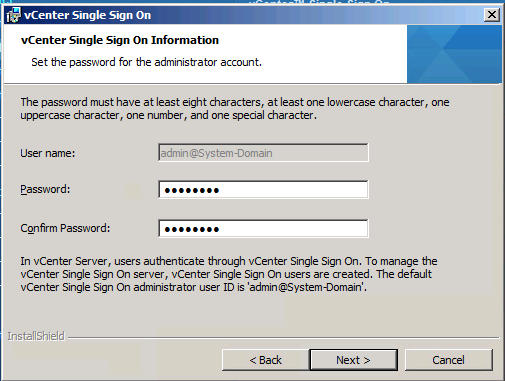Viewport: 505px width, 381px height.
Task: Click the quoted 'admin@System-Domain' text in the bottom paragraph
Action: point(306,287)
